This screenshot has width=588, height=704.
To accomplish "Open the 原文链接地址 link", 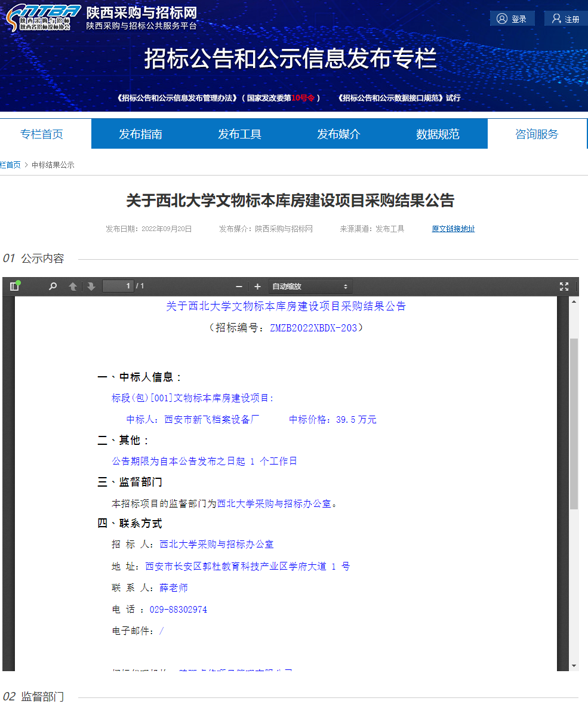I will pos(453,229).
